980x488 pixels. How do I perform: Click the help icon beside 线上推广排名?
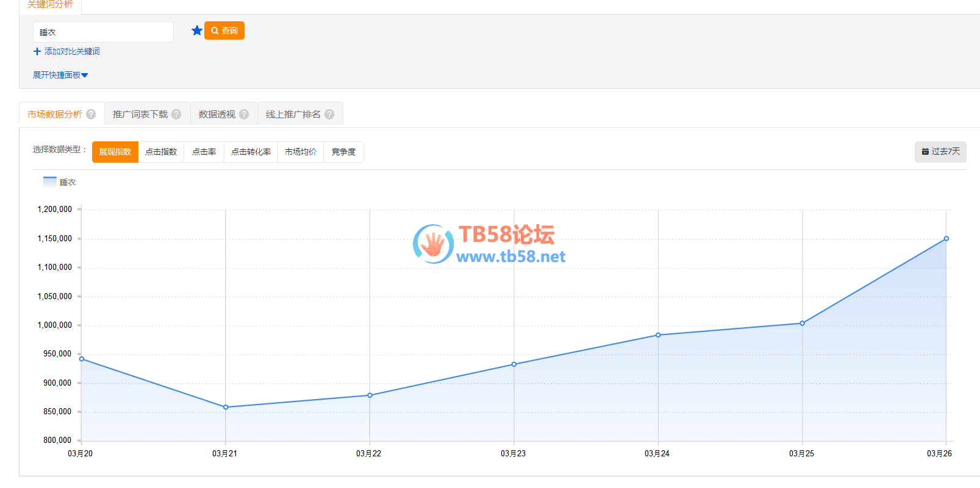[x=329, y=114]
